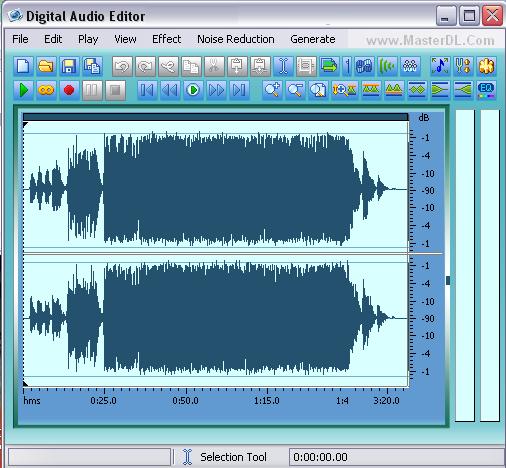Open the Generate menu
The image size is (506, 468).
[313, 39]
